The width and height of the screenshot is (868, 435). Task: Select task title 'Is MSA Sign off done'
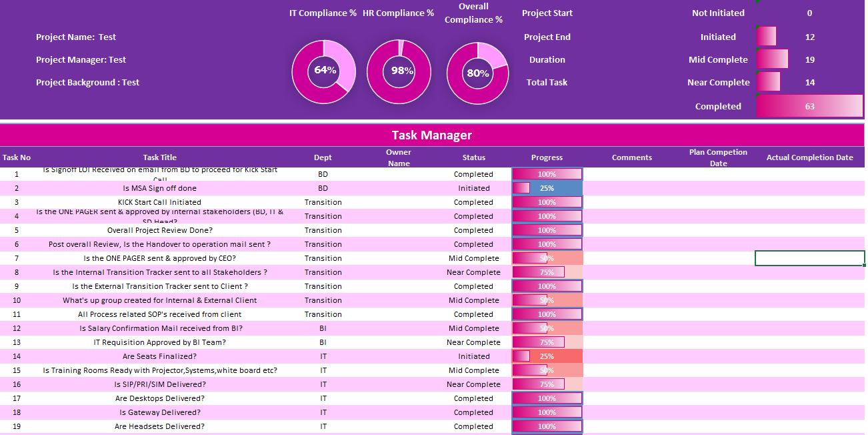point(160,188)
